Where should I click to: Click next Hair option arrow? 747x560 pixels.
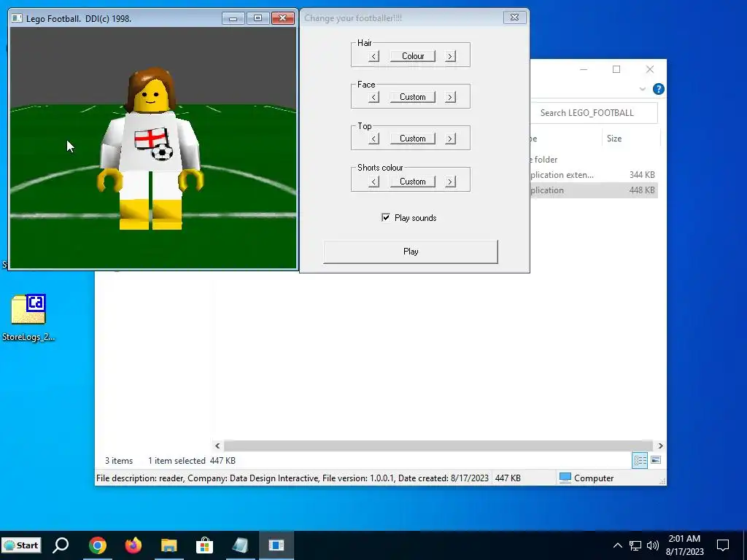coord(450,56)
